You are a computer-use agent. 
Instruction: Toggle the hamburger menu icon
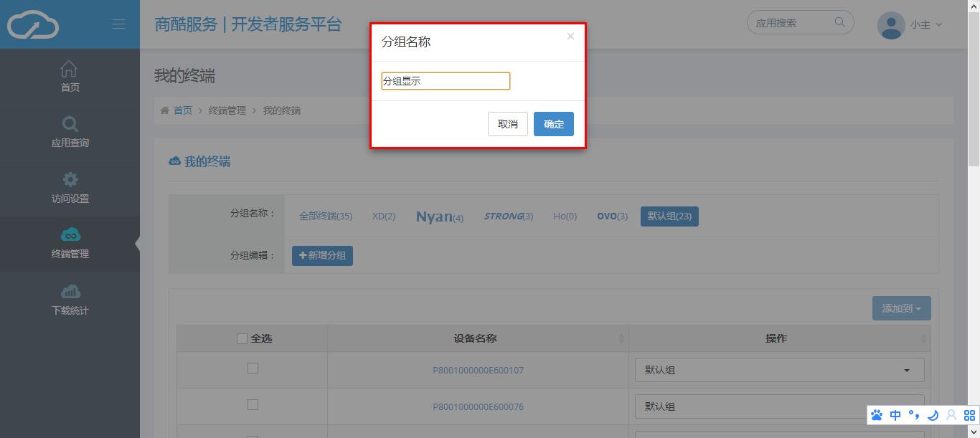click(119, 24)
